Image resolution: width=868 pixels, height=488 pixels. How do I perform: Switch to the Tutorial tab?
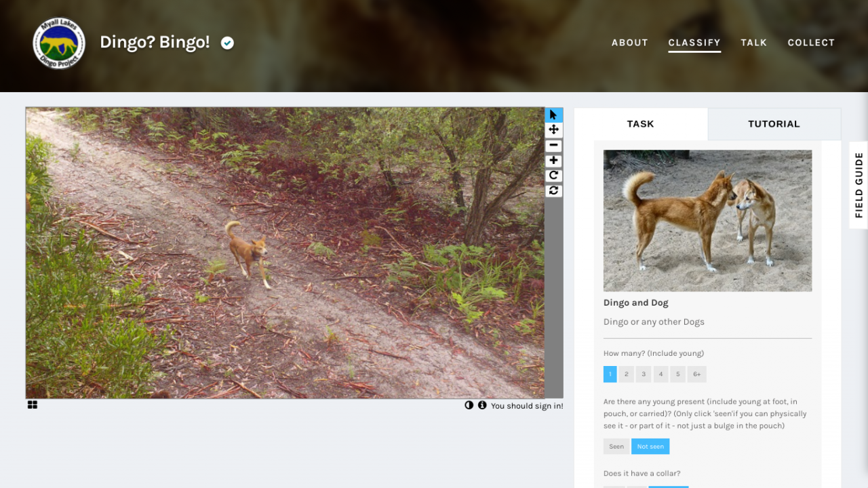pyautogui.click(x=774, y=124)
